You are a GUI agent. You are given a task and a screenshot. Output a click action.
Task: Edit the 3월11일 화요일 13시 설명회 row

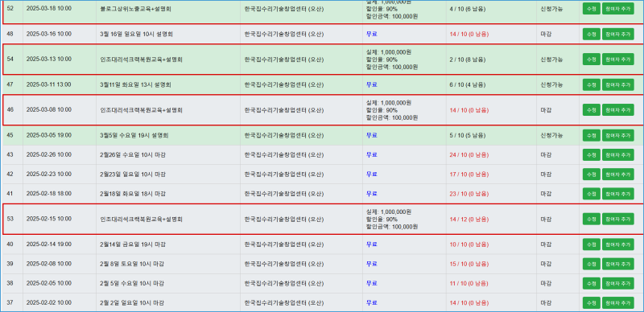pos(592,84)
